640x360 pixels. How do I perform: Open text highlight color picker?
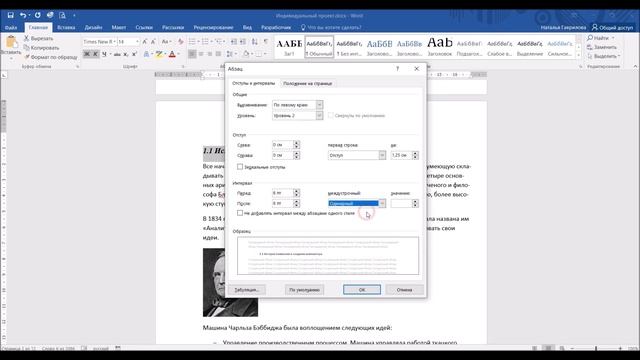[159, 54]
